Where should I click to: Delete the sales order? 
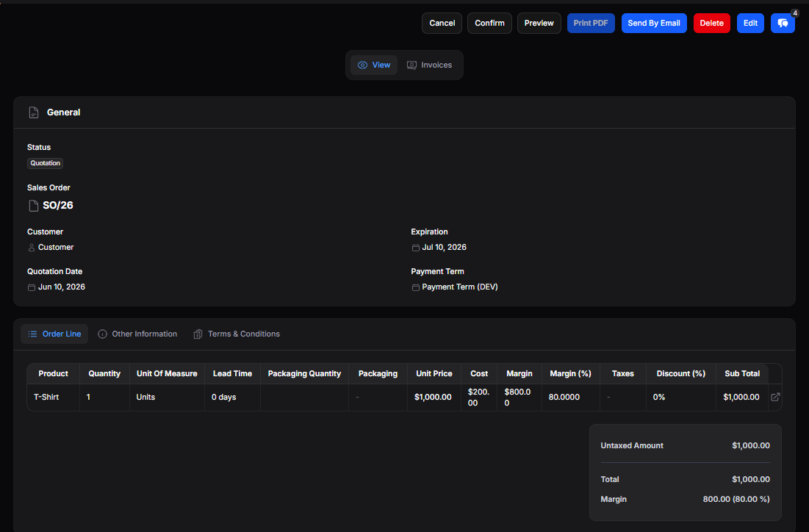[711, 24]
